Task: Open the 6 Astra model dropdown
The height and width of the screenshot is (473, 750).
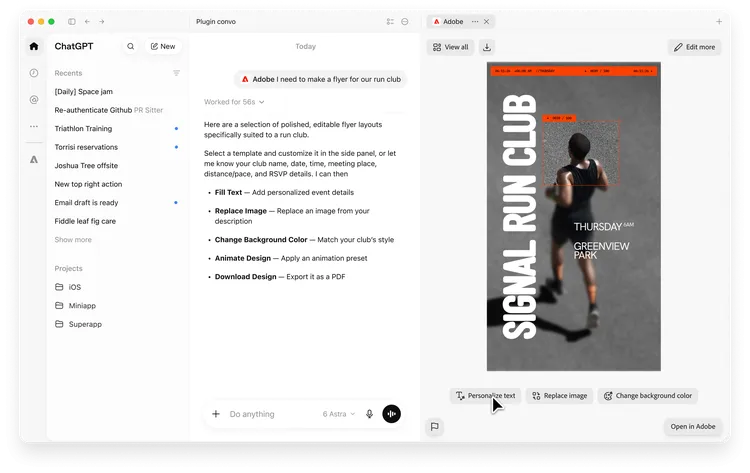Action: coord(339,414)
